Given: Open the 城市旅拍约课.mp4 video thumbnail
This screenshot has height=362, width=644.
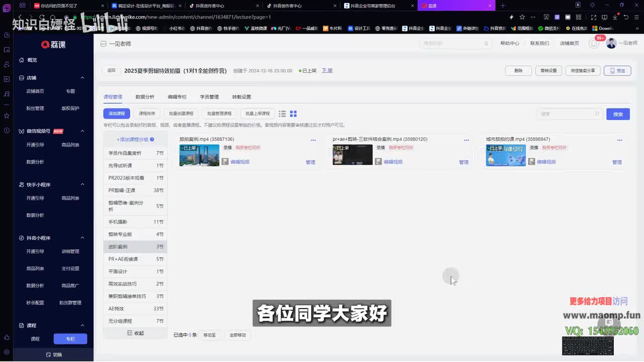Looking at the screenshot, I should (506, 155).
